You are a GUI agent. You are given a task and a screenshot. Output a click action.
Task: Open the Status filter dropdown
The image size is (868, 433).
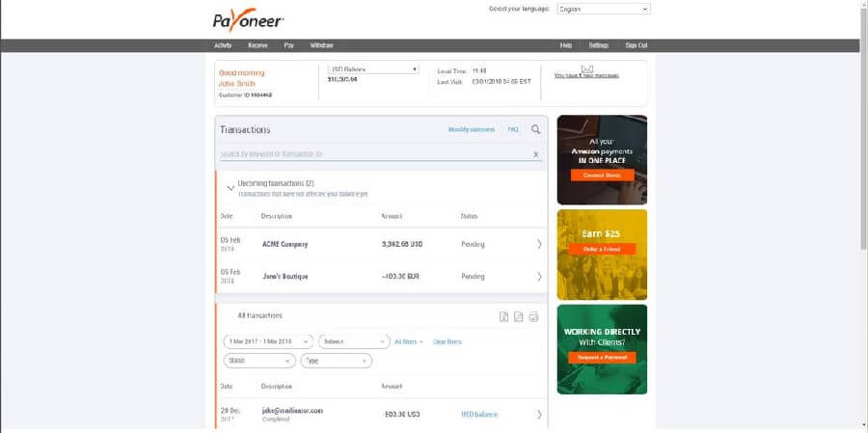tap(259, 361)
